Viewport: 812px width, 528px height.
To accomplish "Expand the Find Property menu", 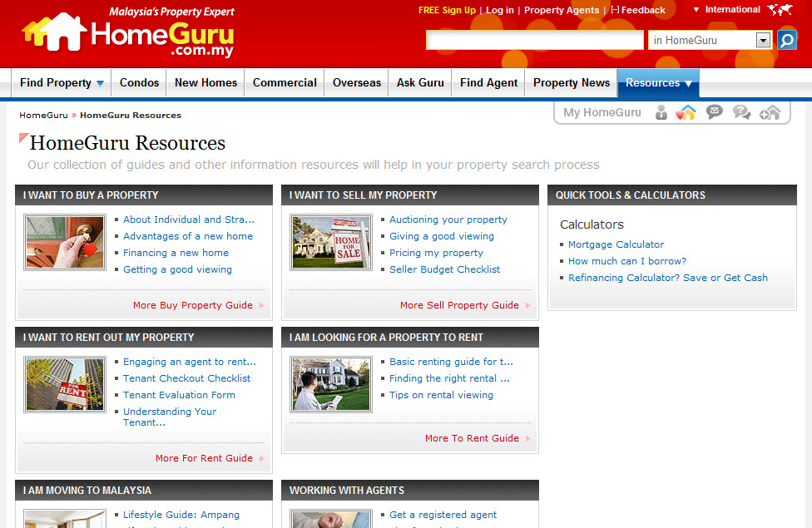I will click(x=62, y=83).
